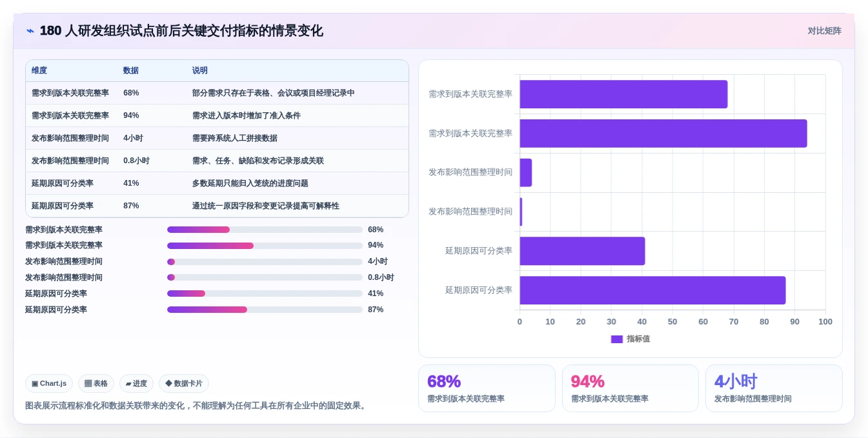Click the footer note starting 图表展示流程标准化

point(197,406)
